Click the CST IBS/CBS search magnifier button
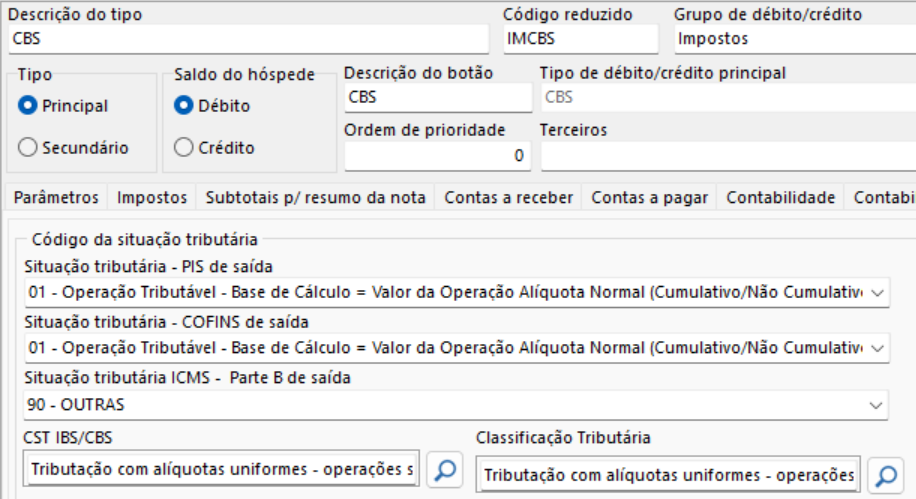The height and width of the screenshot is (499, 916). (x=444, y=470)
